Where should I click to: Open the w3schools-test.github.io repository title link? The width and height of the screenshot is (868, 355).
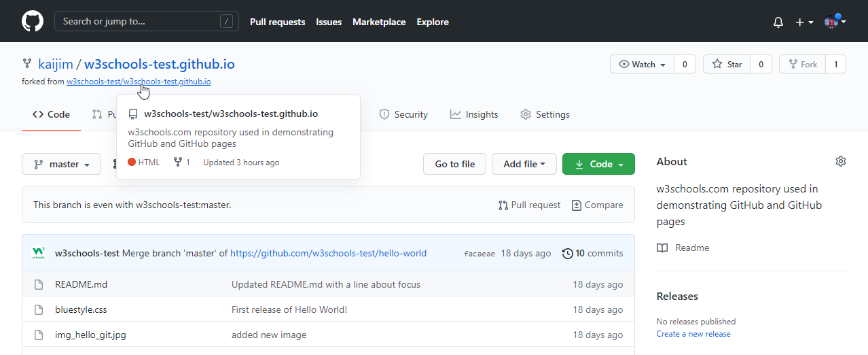160,65
